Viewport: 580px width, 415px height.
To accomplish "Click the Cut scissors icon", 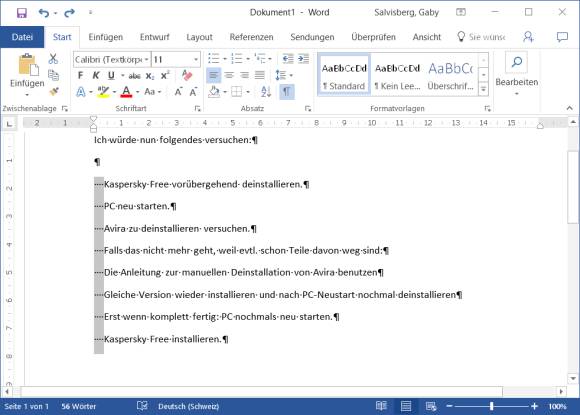I will click(53, 58).
